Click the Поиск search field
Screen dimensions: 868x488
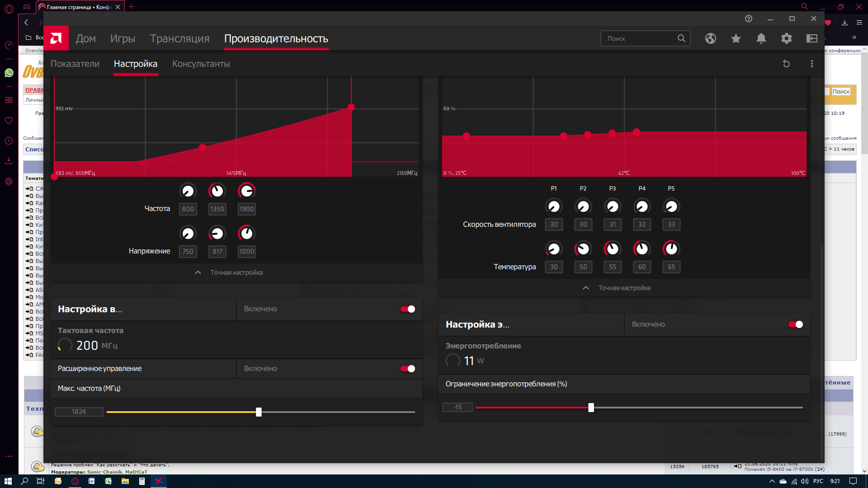(x=640, y=38)
